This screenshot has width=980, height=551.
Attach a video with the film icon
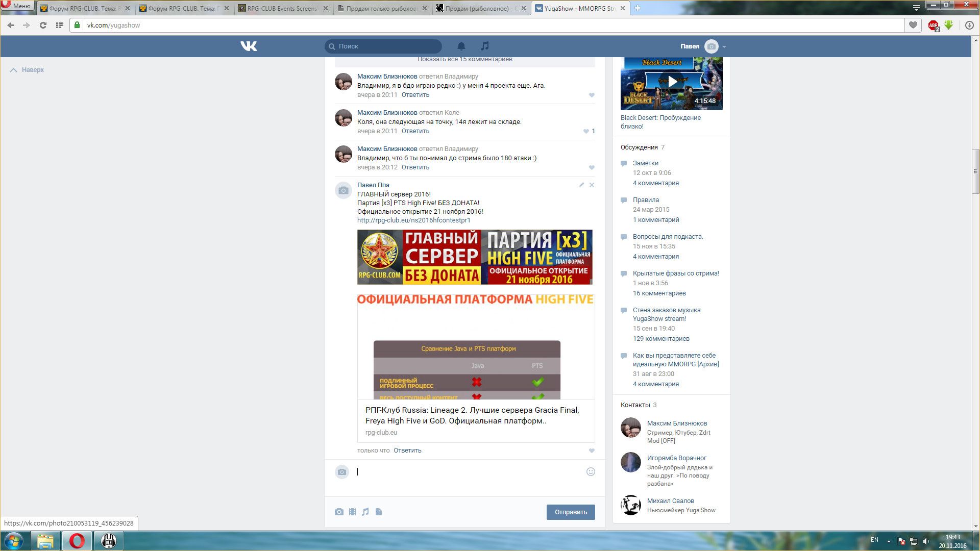click(x=352, y=512)
